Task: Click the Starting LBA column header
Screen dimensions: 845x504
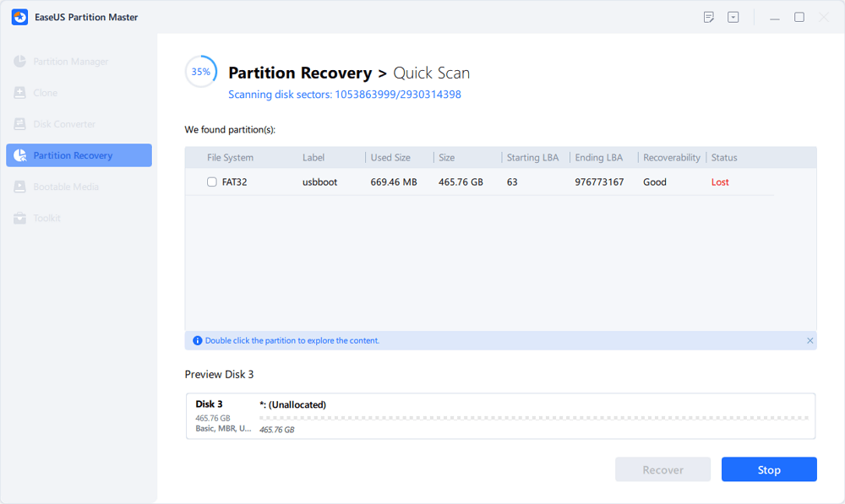Action: pyautogui.click(x=532, y=157)
